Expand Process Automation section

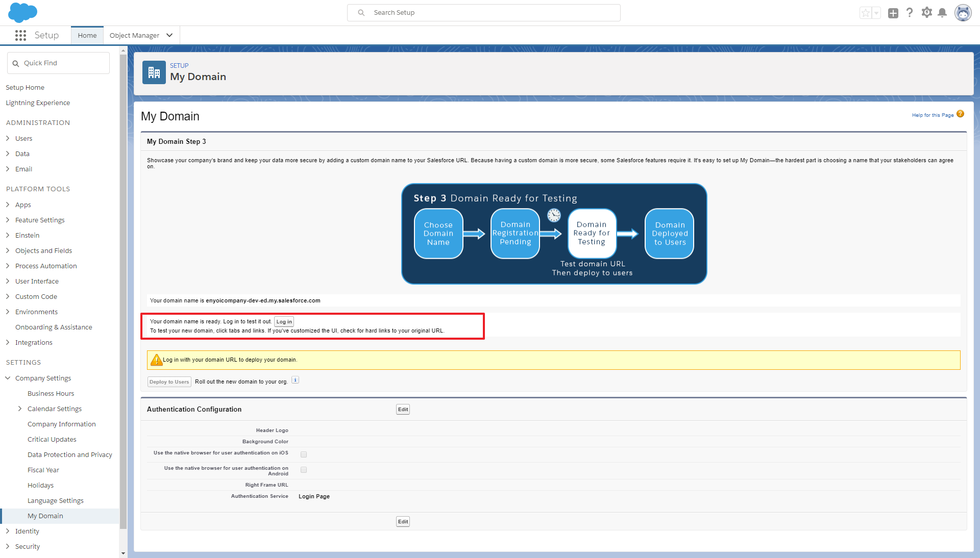click(x=8, y=266)
